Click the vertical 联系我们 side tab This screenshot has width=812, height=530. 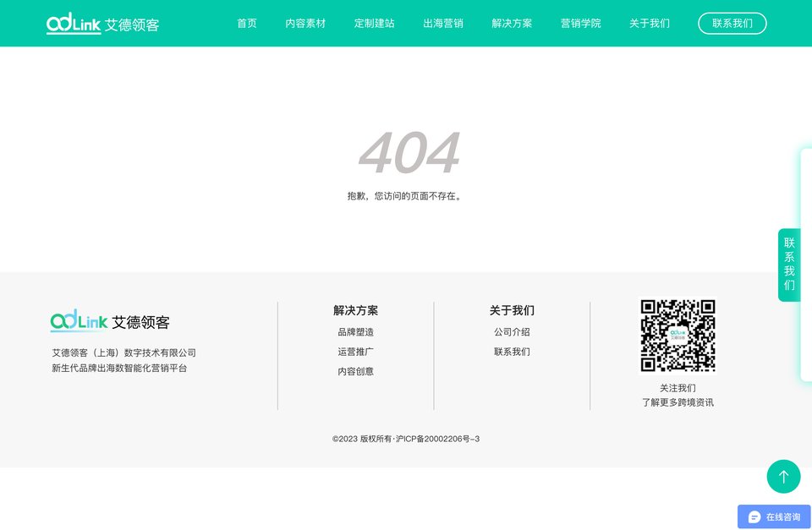[x=788, y=265]
